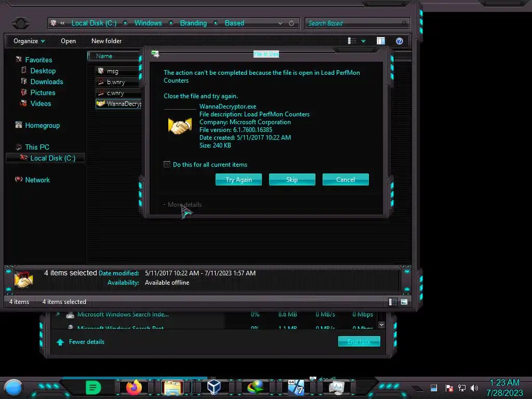Click the blue tray icon beside flag

[434, 388]
